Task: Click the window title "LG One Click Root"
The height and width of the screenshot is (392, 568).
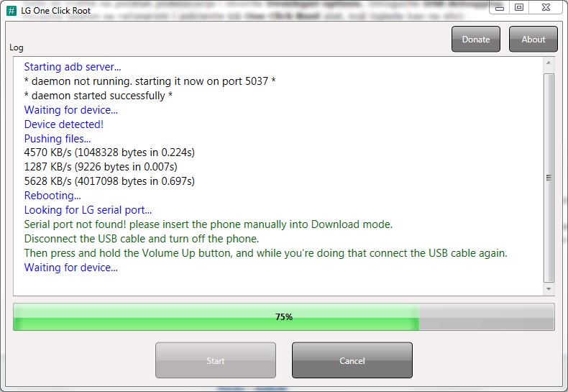Action: pyautogui.click(x=56, y=11)
